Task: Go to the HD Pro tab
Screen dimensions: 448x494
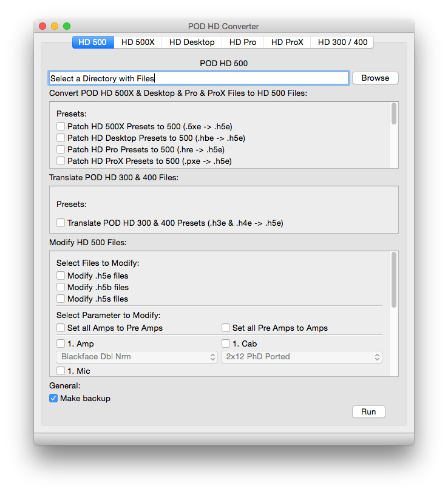Action: [x=243, y=42]
